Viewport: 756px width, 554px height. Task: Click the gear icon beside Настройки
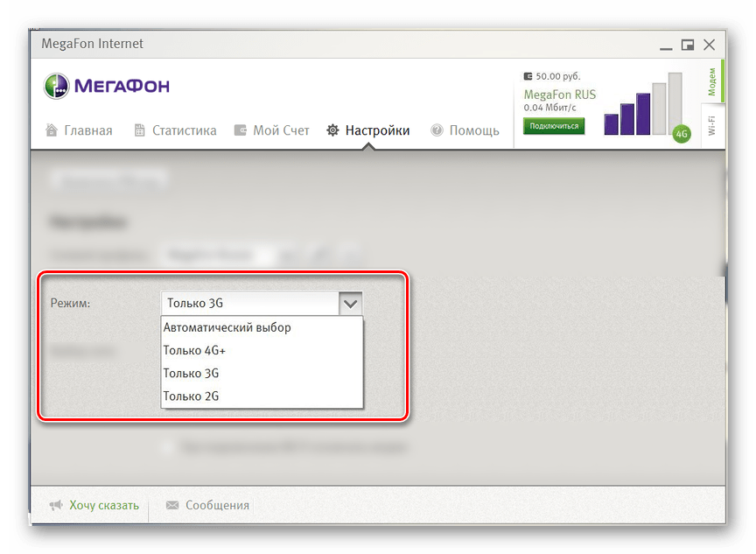pyautogui.click(x=332, y=130)
